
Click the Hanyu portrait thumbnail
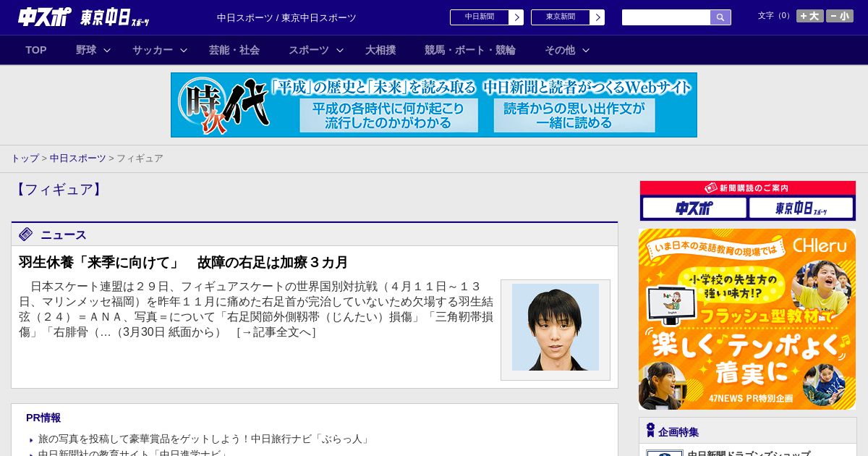tap(556, 327)
